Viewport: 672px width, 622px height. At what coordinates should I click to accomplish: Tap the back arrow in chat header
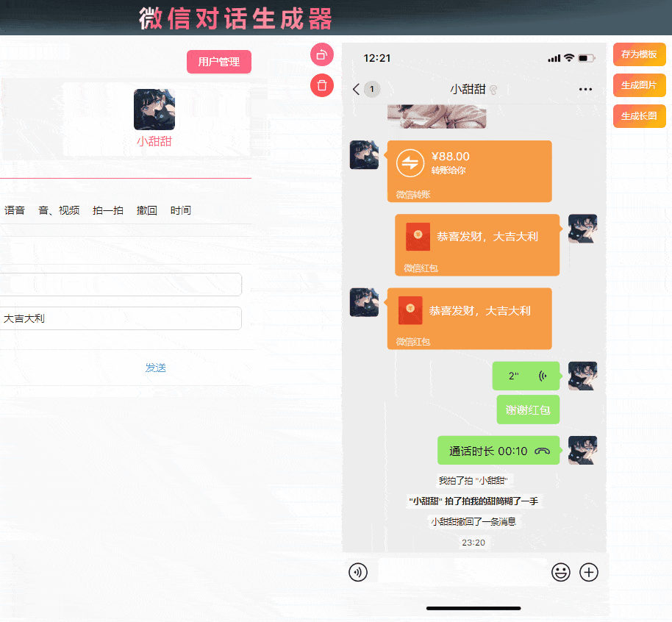tap(356, 89)
